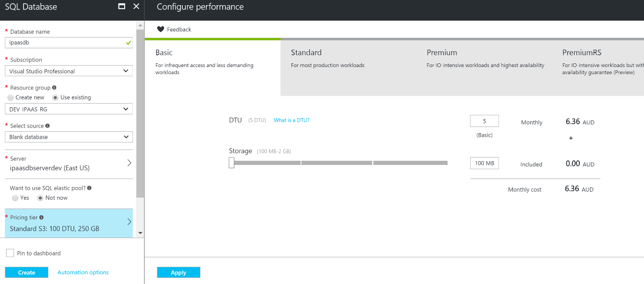Screen dimensions: 644x284
Task: Expand Pricing tier chevron
Action: point(129,222)
